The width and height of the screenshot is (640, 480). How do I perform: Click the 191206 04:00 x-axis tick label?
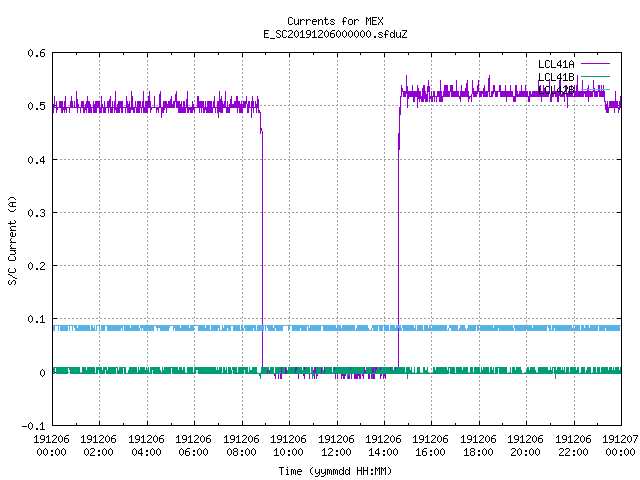(x=146, y=446)
